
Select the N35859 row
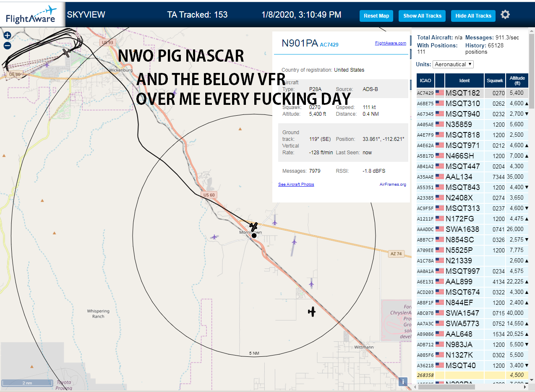point(472,124)
